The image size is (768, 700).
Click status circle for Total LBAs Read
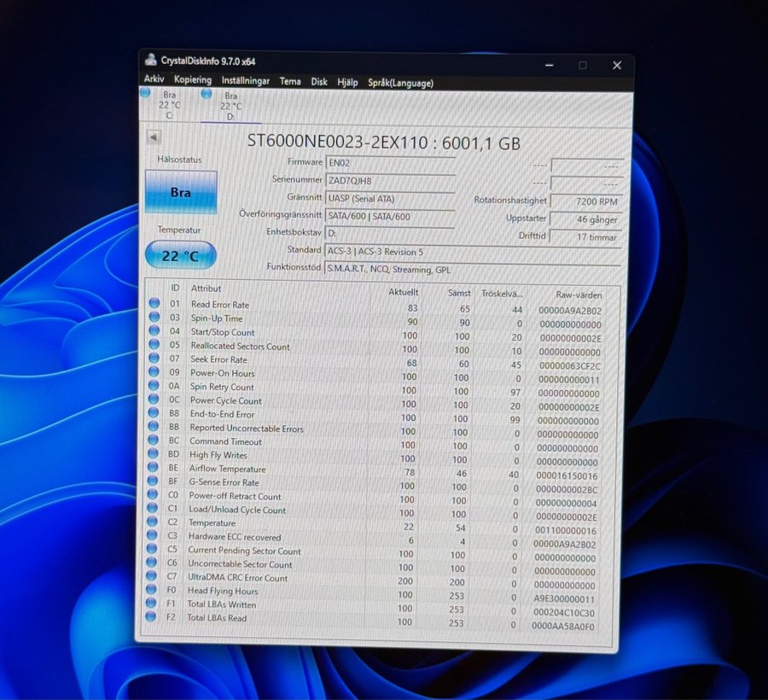151,616
